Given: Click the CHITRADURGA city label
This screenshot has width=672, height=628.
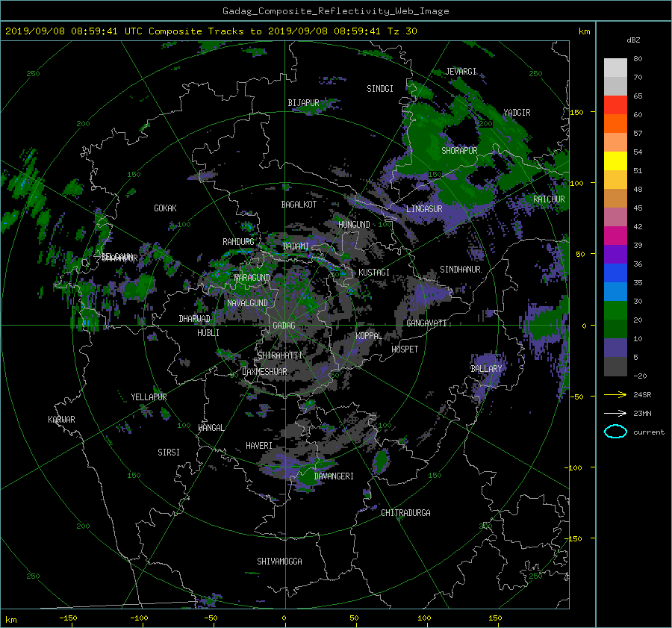Looking at the screenshot, I should point(405,513).
